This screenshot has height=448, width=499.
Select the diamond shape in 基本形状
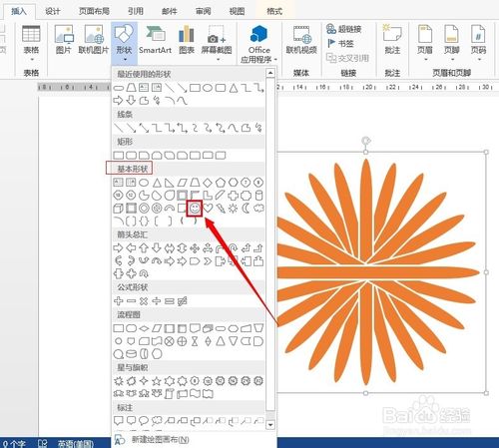point(208,183)
